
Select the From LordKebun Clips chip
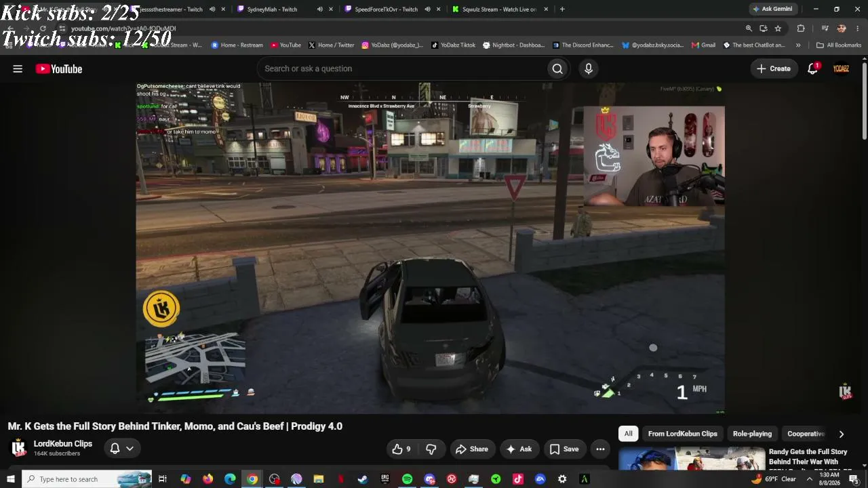point(682,434)
